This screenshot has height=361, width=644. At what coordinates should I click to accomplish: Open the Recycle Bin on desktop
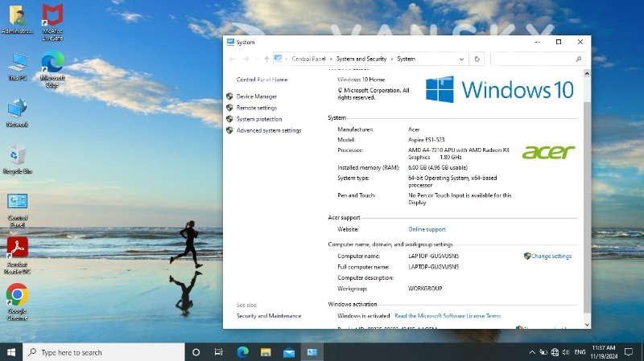coord(17,157)
